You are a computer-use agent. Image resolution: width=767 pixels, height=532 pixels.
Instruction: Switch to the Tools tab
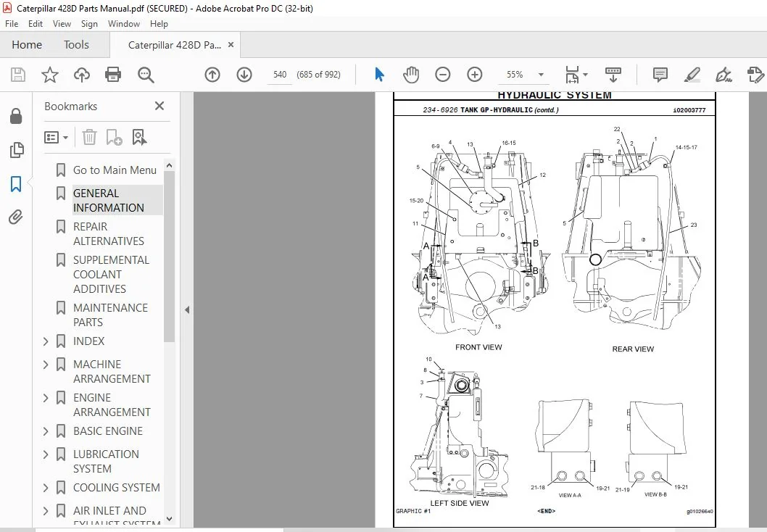tap(76, 44)
